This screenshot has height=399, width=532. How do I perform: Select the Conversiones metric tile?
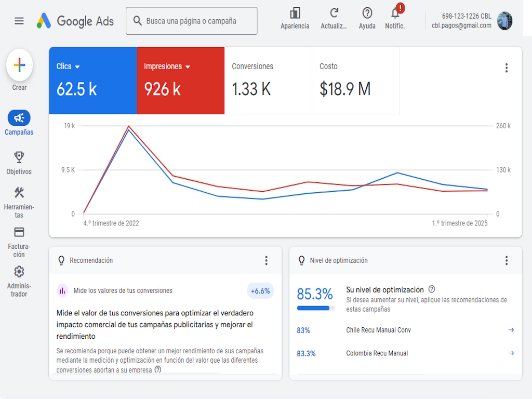[x=268, y=81]
